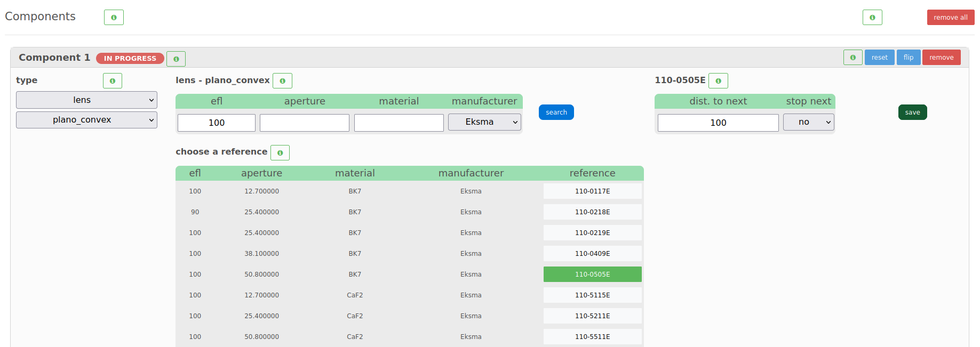Click the IN PROGRESS status badge
The height and width of the screenshot is (347, 980).
point(130,58)
